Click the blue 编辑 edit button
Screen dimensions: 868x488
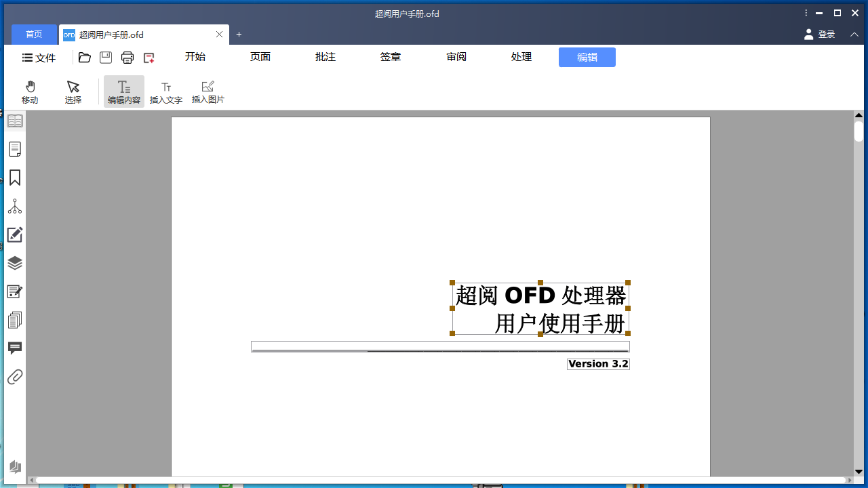point(587,57)
